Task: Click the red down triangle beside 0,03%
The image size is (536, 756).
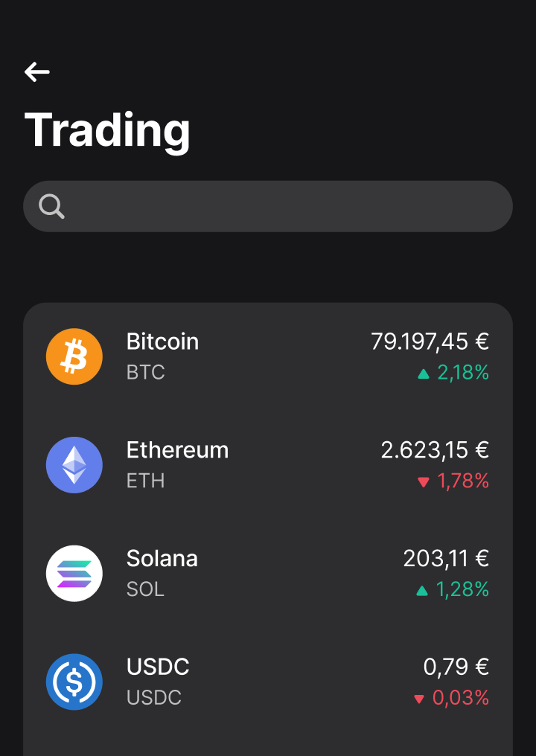Action: (419, 699)
